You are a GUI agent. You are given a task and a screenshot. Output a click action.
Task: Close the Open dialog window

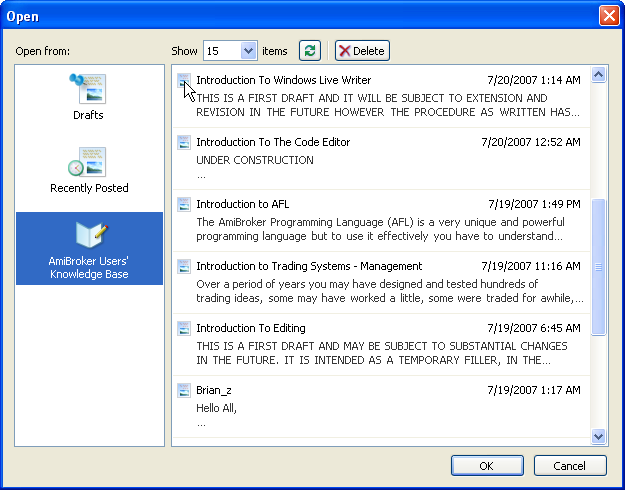coord(608,15)
